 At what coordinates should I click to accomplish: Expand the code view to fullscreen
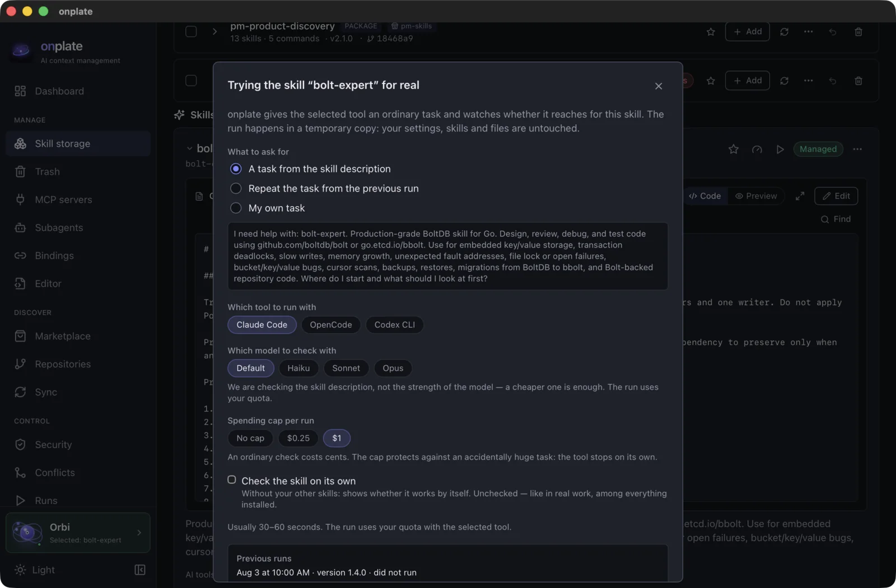click(800, 196)
